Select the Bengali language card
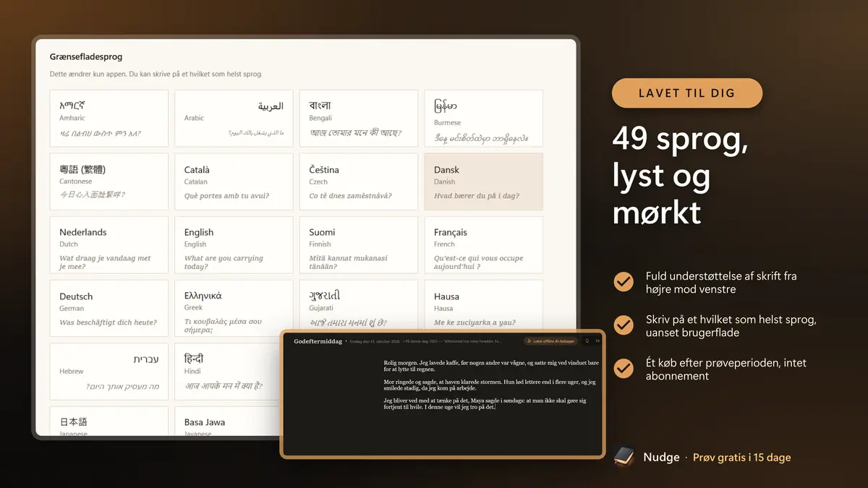 pyautogui.click(x=359, y=118)
